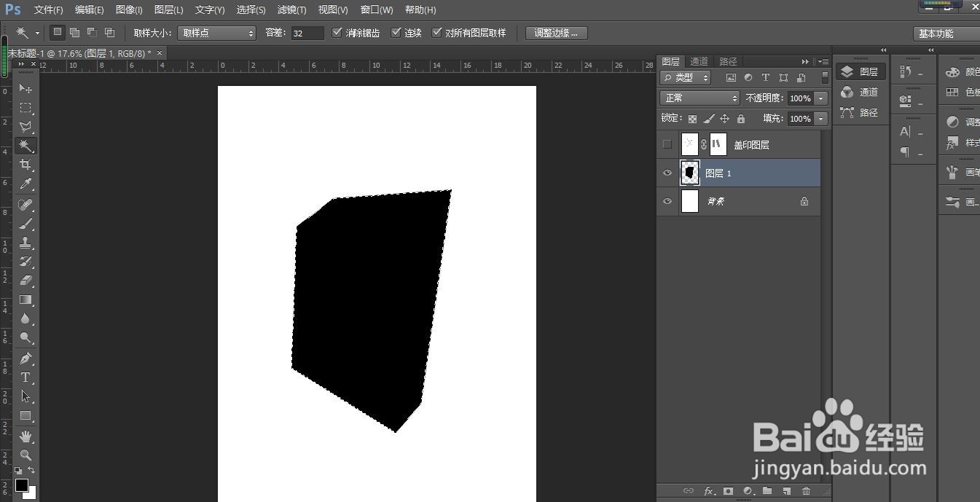Select the Rectangular Marquee tool
Screen dimensions: 980x502
(26, 107)
